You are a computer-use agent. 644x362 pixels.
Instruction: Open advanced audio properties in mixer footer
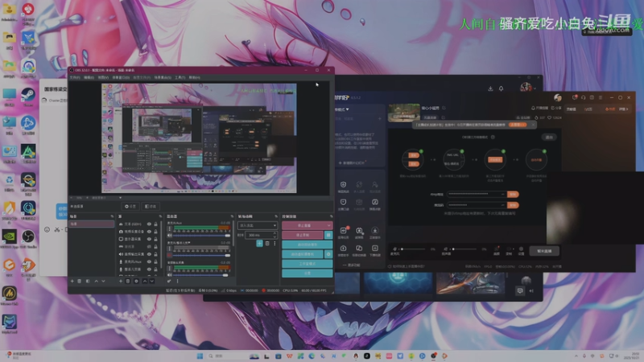[169, 281]
